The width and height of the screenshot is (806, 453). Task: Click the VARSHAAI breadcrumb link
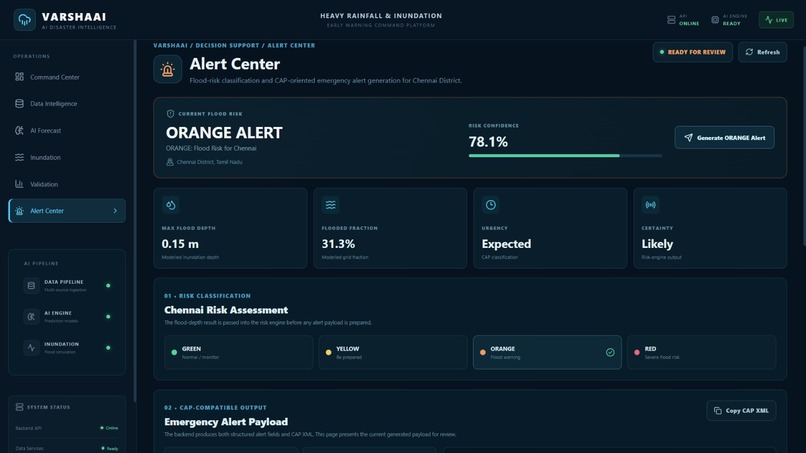point(170,45)
